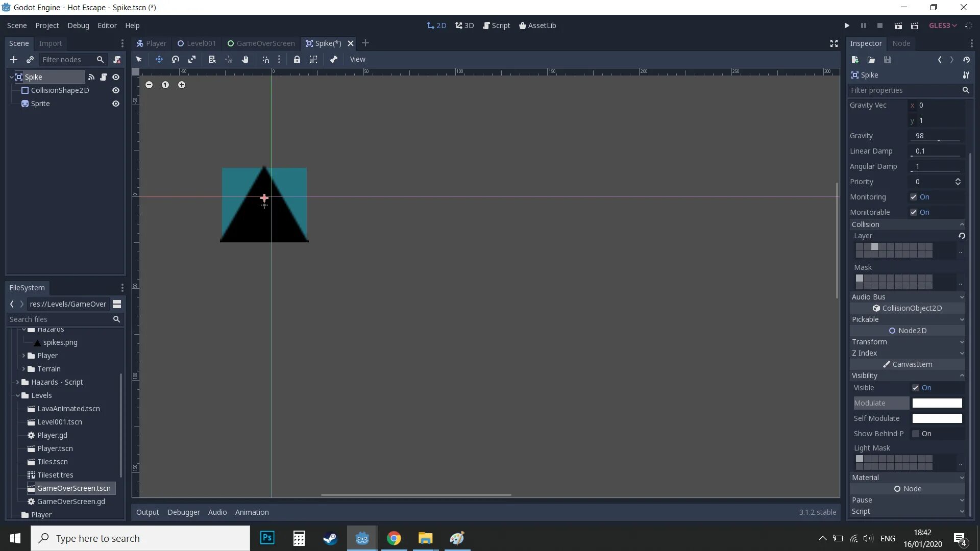Image resolution: width=980 pixels, height=551 pixels.
Task: Uncheck the Visible property
Action: pos(916,388)
